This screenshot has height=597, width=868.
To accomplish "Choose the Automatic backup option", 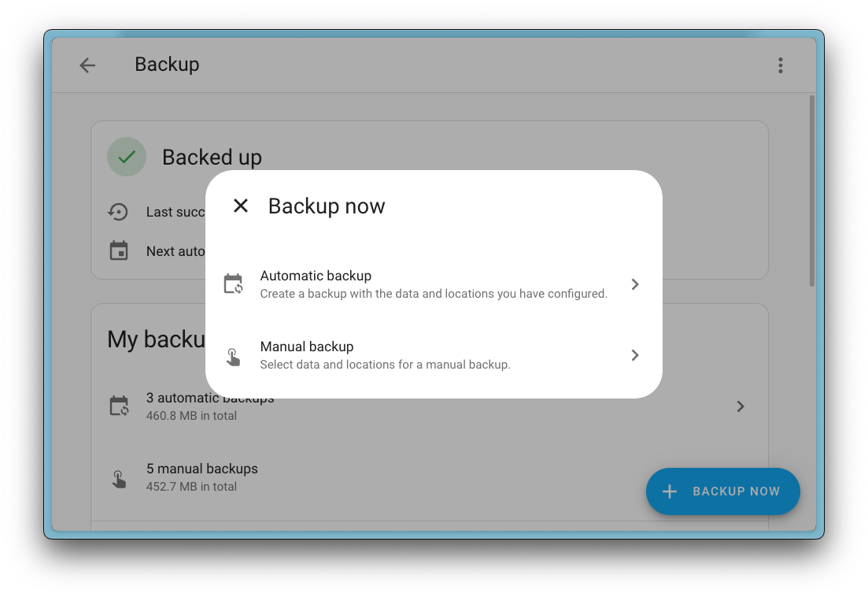I will point(433,283).
